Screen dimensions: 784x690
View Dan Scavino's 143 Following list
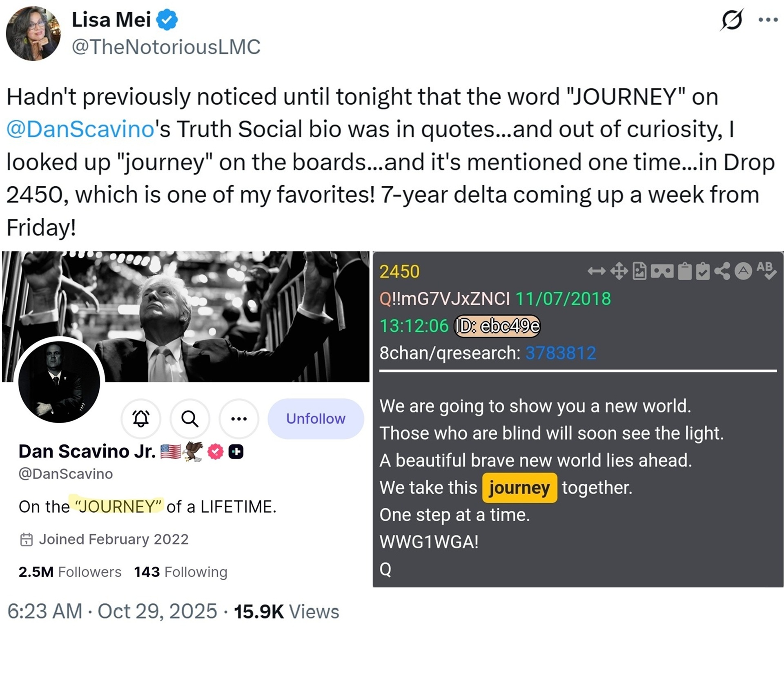pyautogui.click(x=180, y=572)
